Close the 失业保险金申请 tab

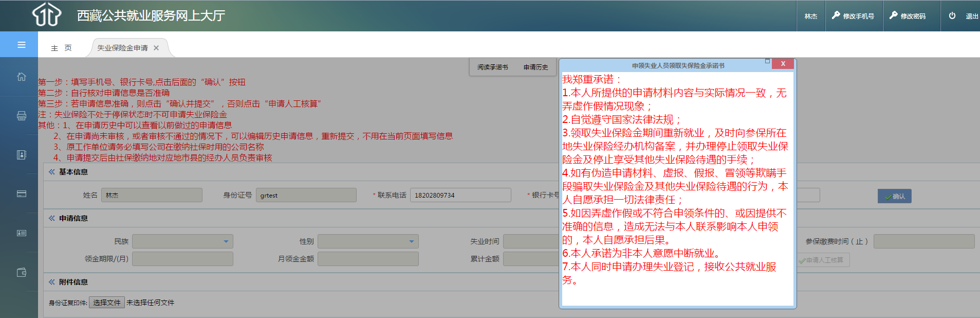pyautogui.click(x=156, y=48)
